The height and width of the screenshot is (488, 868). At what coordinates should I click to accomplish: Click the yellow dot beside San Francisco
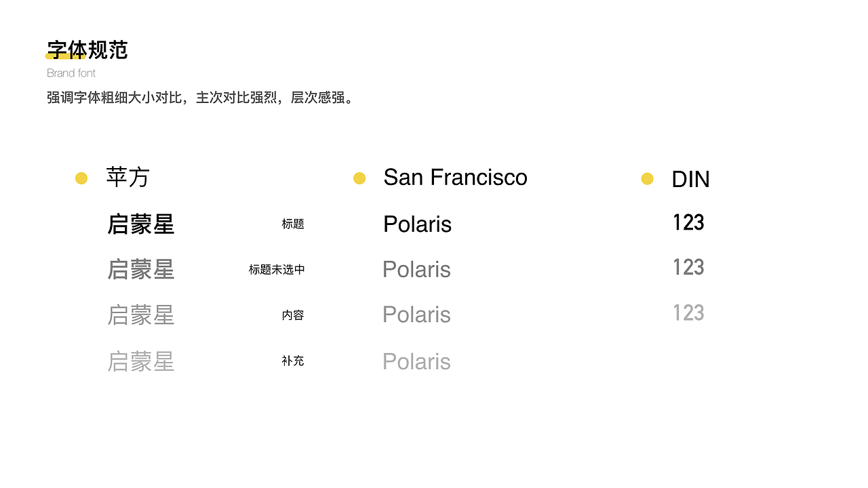[359, 178]
